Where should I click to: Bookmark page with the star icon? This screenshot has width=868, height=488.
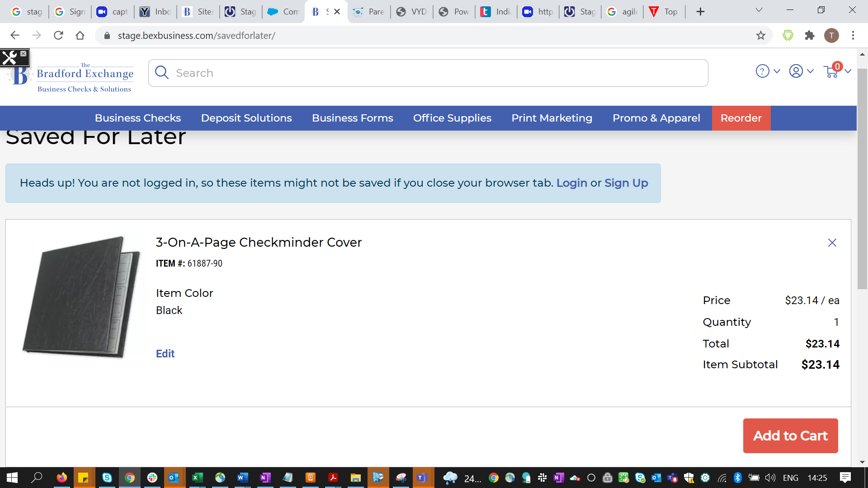point(761,35)
